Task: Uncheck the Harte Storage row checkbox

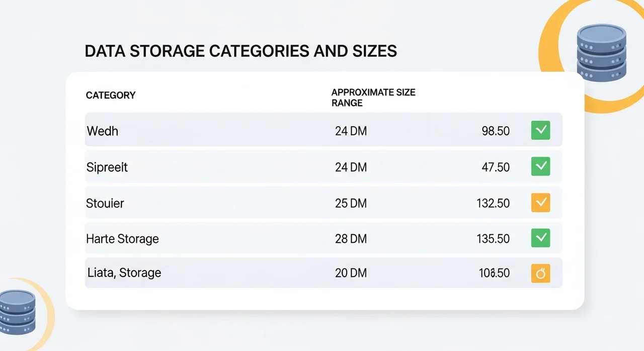Action: (540, 238)
